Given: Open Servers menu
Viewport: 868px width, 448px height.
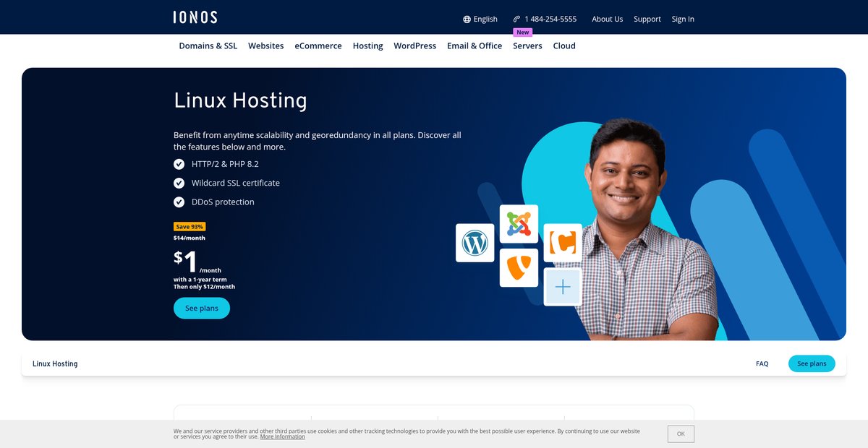Looking at the screenshot, I should (527, 46).
